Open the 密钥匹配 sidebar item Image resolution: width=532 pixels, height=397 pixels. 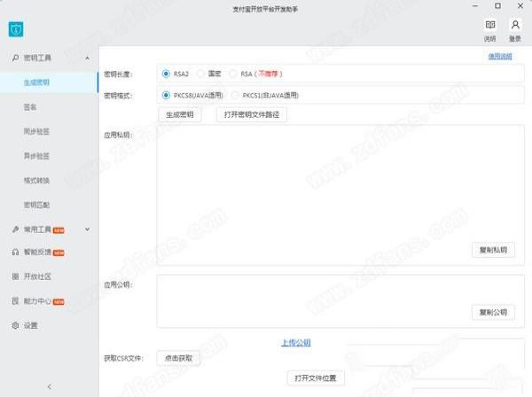36,205
